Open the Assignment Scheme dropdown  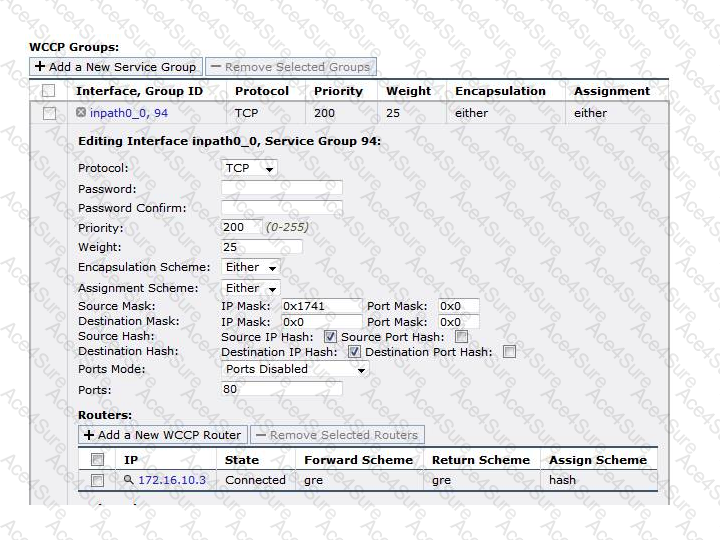click(x=251, y=288)
